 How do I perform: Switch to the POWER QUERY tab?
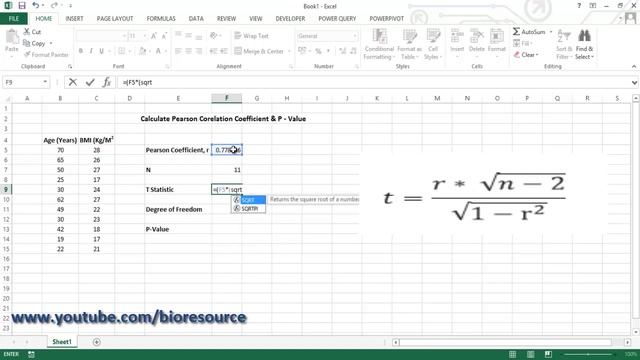pyautogui.click(x=337, y=18)
